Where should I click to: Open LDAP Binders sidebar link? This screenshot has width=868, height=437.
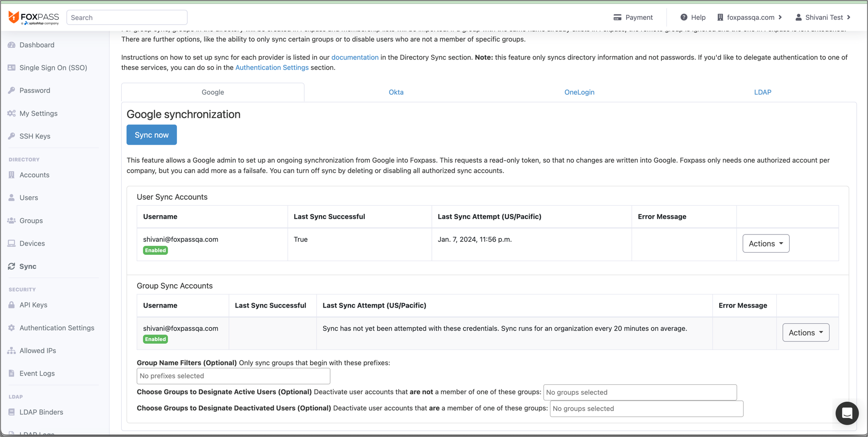point(42,412)
